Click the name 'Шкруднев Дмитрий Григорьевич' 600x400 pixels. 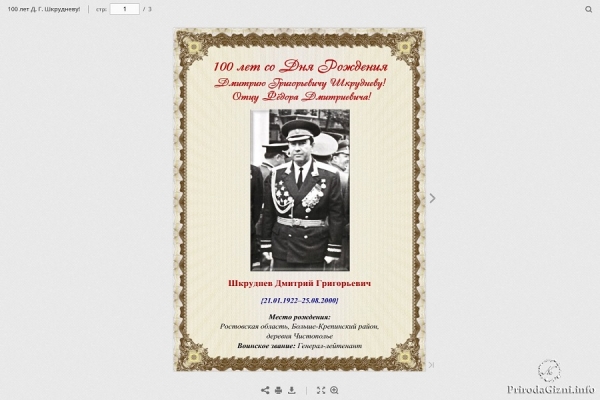click(x=300, y=283)
